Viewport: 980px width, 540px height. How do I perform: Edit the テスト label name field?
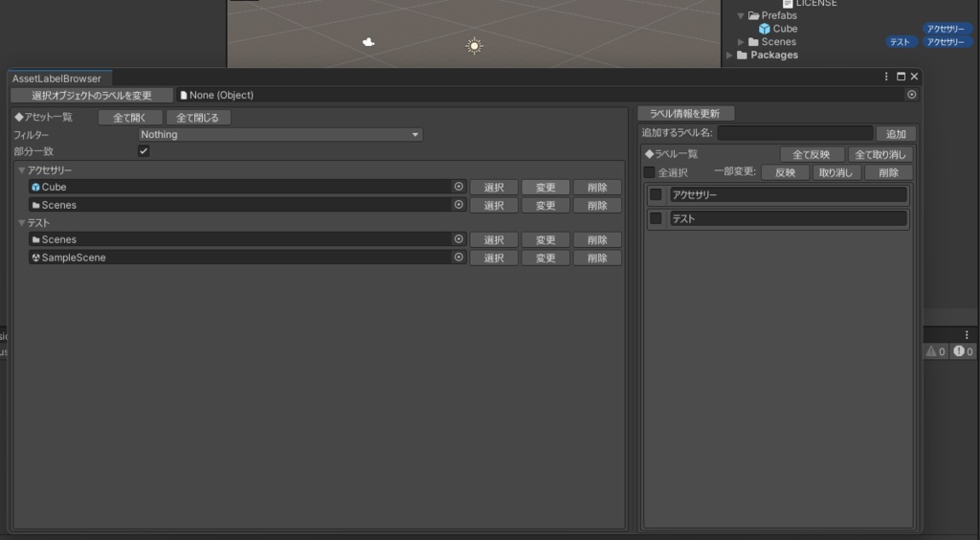click(x=789, y=218)
